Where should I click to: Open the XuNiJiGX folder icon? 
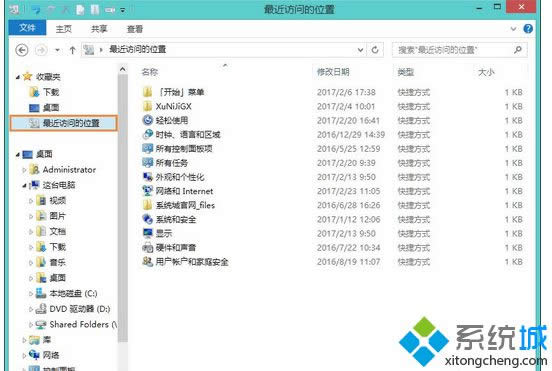(x=148, y=106)
